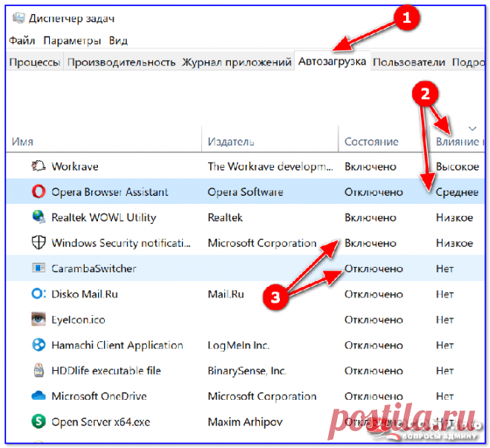The width and height of the screenshot is (490, 448).
Task: Select the Hamachi Client Application name
Action: pyautogui.click(x=117, y=345)
